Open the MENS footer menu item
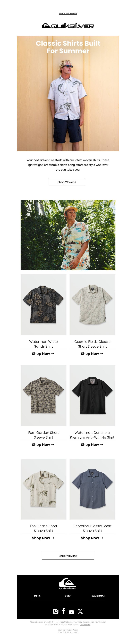 [x=37, y=596]
